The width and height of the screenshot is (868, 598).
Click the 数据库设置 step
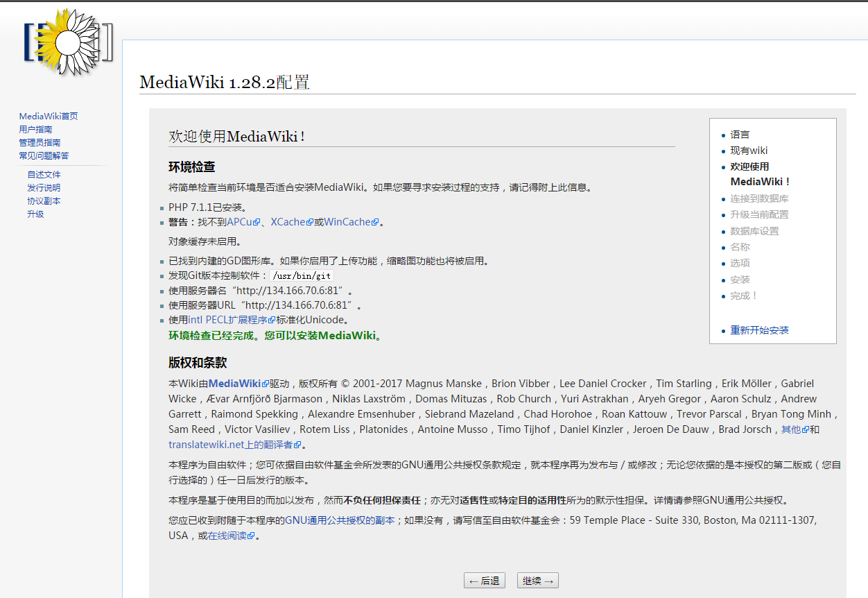click(x=754, y=231)
